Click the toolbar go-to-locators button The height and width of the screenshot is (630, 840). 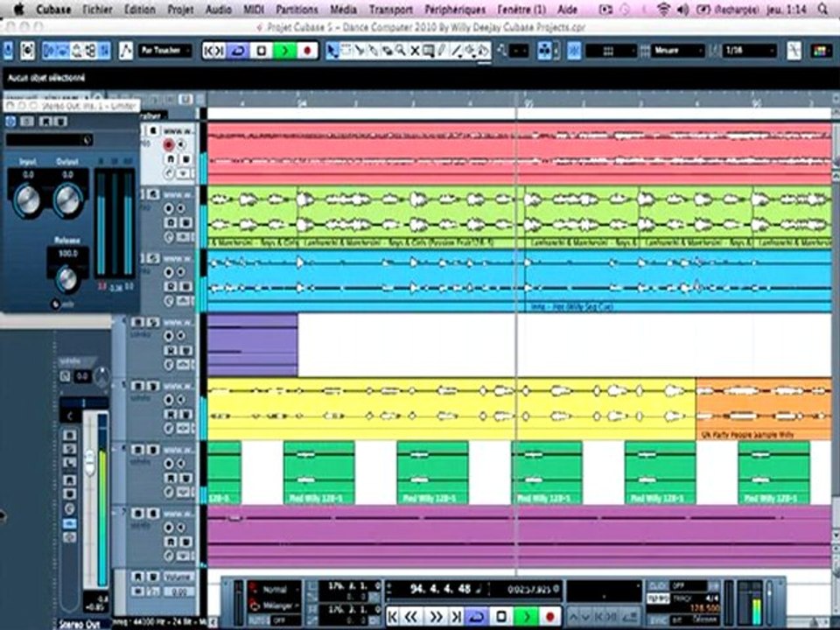click(215, 51)
